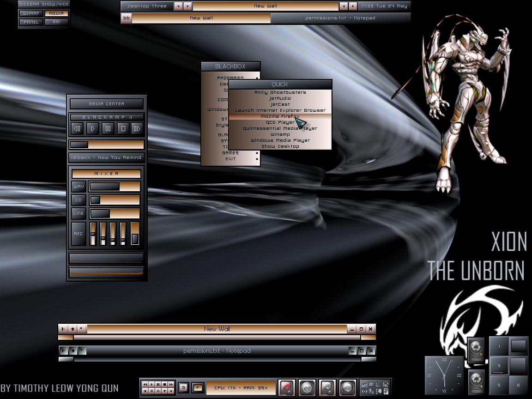Viewport: 532px width, 399px height.
Task: Select Mozilla Firefox in Quick menu
Action: (280, 116)
